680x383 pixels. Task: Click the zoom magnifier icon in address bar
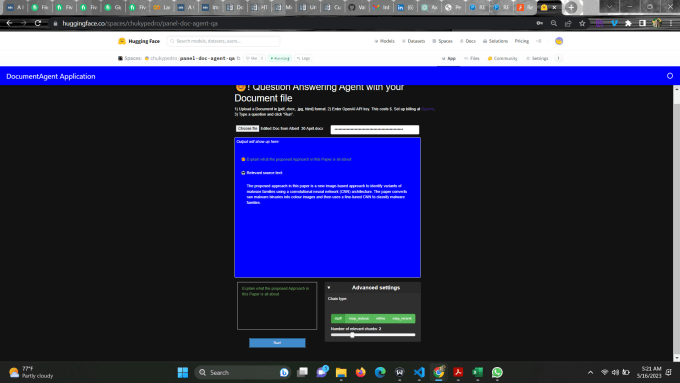pos(554,23)
